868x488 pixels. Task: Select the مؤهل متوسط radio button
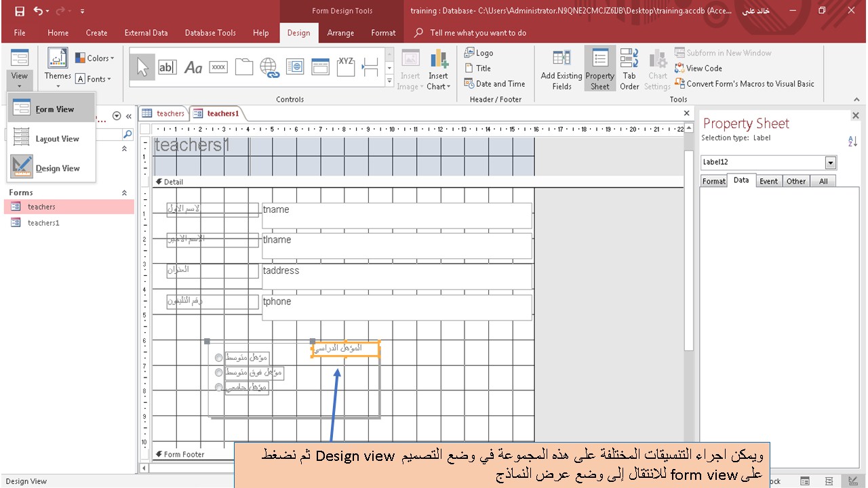point(218,357)
